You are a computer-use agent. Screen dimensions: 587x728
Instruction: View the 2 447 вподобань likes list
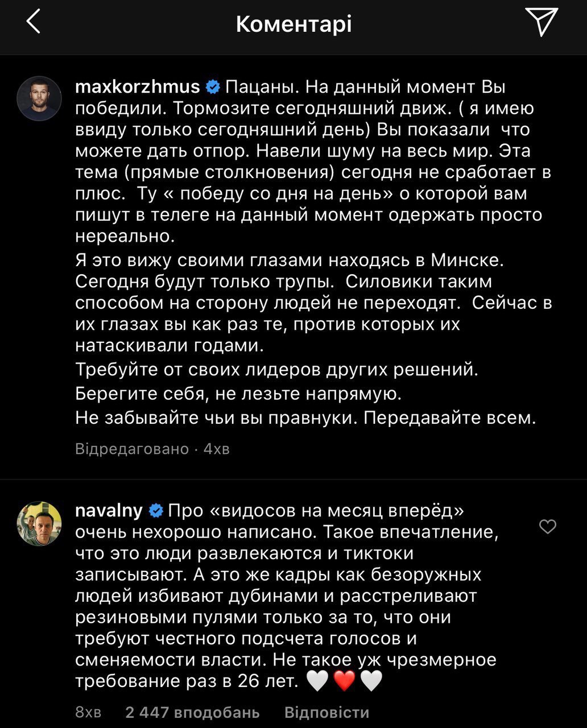click(x=192, y=712)
